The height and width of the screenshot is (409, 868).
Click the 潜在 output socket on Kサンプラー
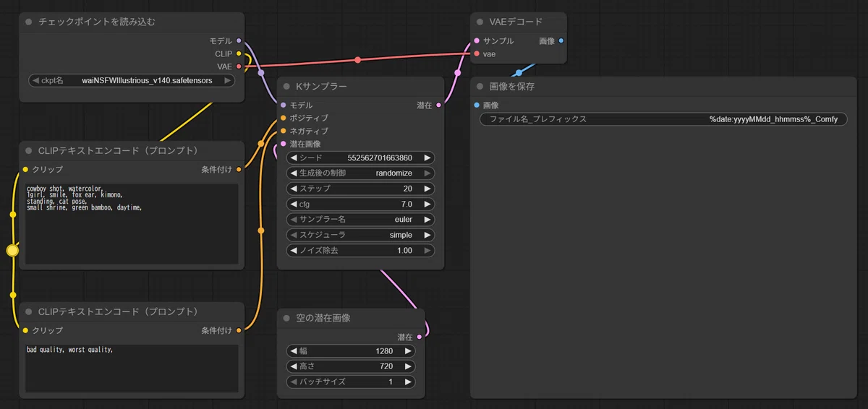(x=438, y=105)
